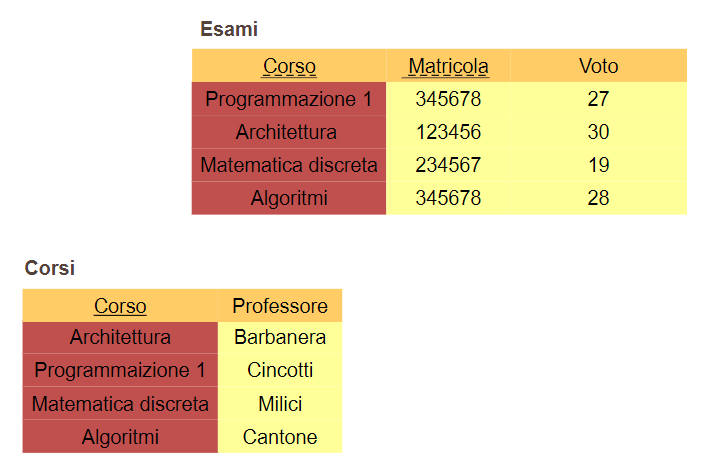Click the Esami table title
The image size is (718, 460).
[x=229, y=29]
